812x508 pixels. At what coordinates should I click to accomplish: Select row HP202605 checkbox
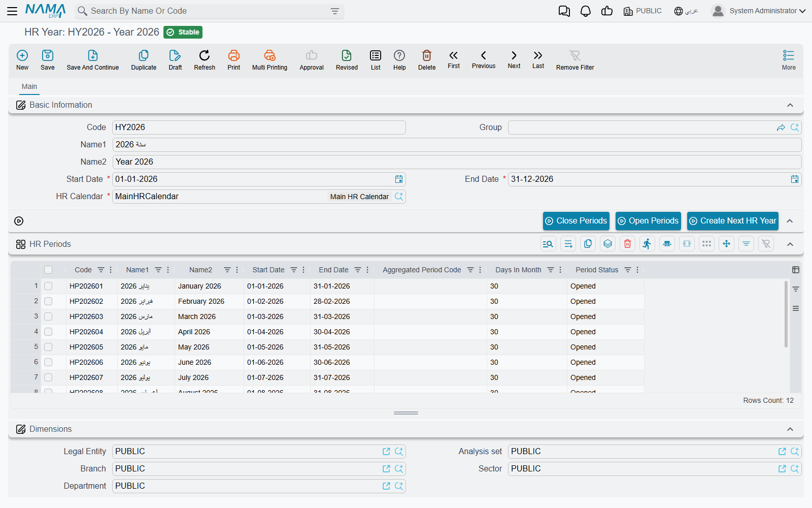click(x=48, y=347)
